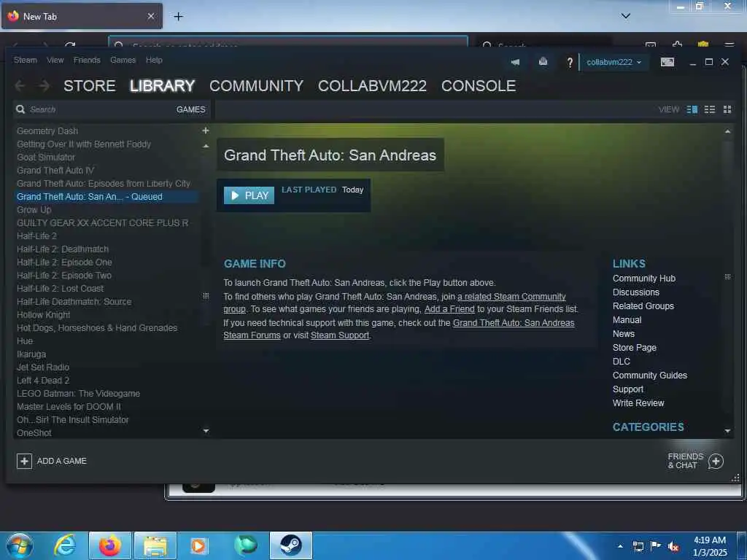The image size is (747, 560).
Task: Click the plus icon above game list
Action: (205, 130)
